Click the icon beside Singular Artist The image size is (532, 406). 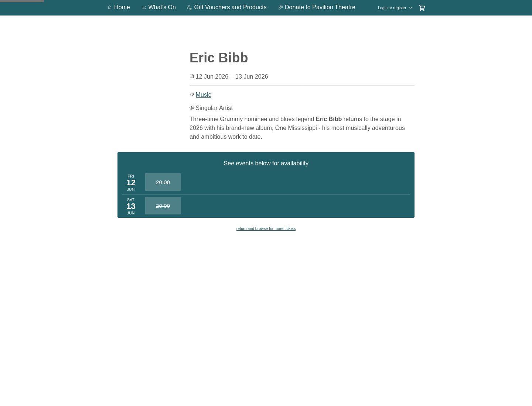(192, 108)
